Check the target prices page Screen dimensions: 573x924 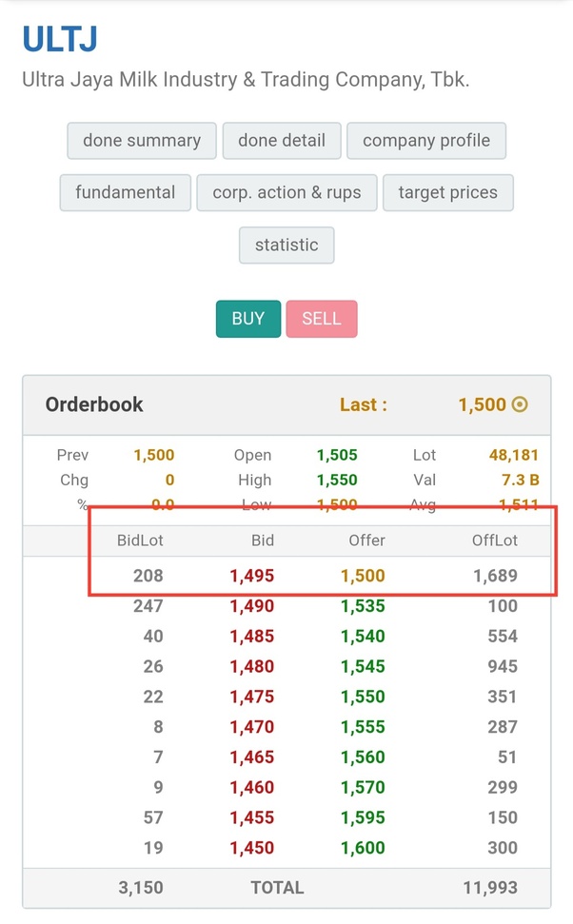click(x=448, y=192)
